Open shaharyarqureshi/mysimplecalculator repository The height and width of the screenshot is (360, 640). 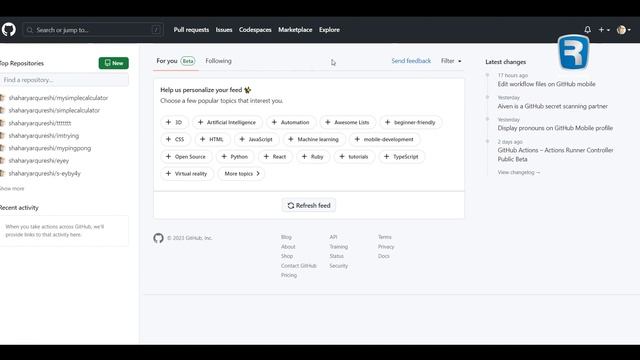point(58,98)
